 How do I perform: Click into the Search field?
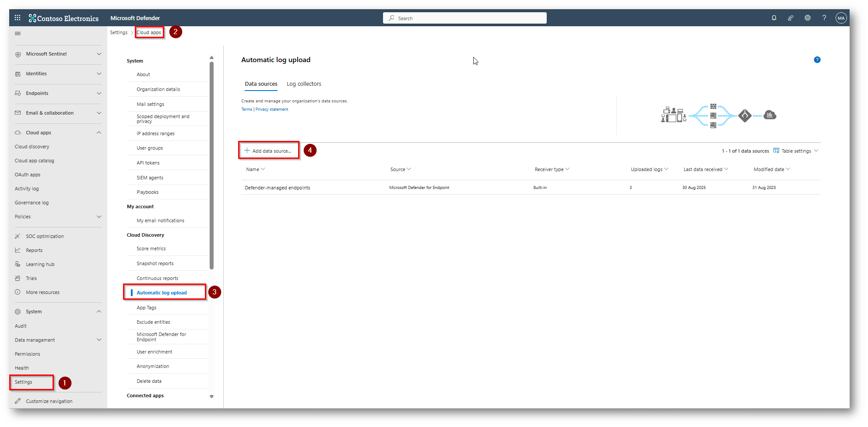[x=464, y=18]
